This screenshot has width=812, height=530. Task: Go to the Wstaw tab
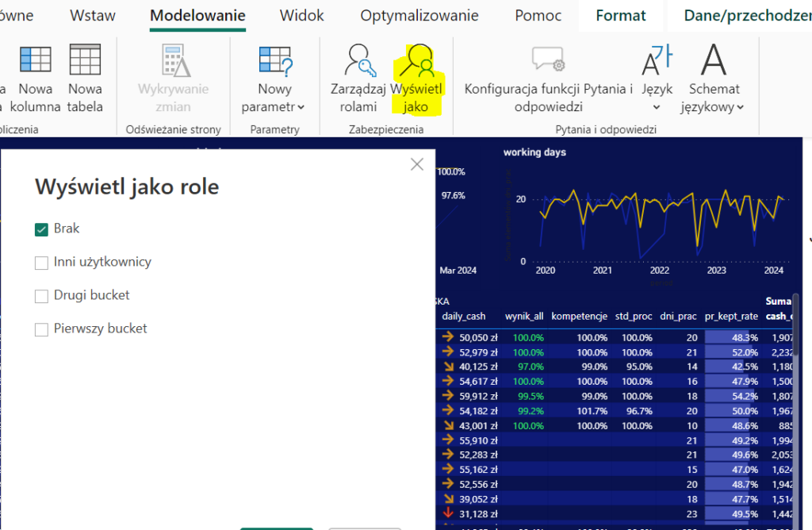(x=92, y=16)
